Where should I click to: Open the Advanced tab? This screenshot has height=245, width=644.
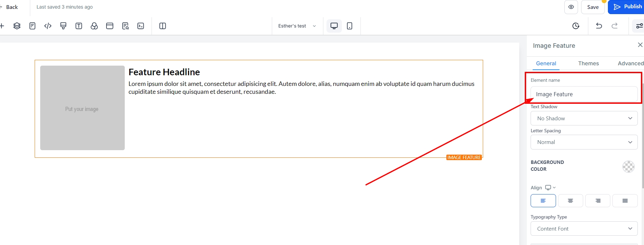pos(630,63)
